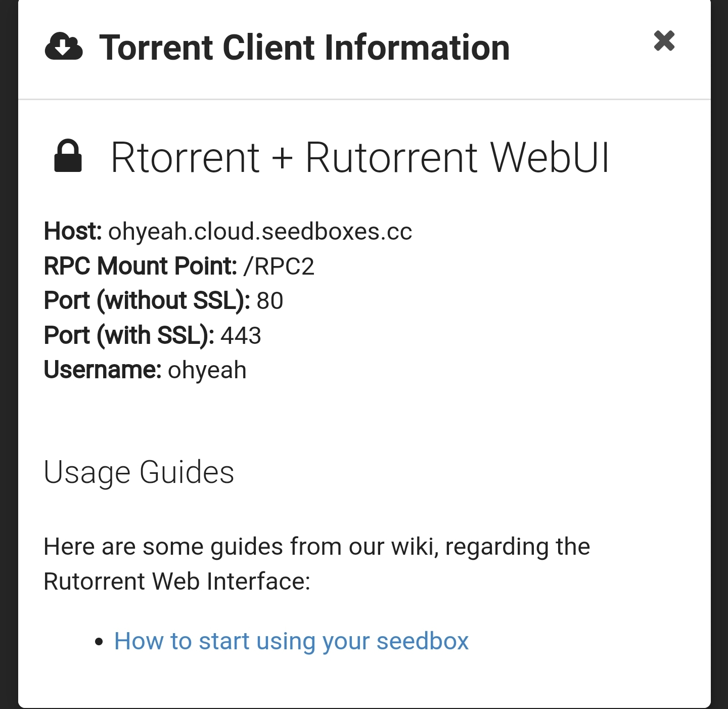The width and height of the screenshot is (728, 709).
Task: Click the divider line below the dialog header
Action: point(364,99)
